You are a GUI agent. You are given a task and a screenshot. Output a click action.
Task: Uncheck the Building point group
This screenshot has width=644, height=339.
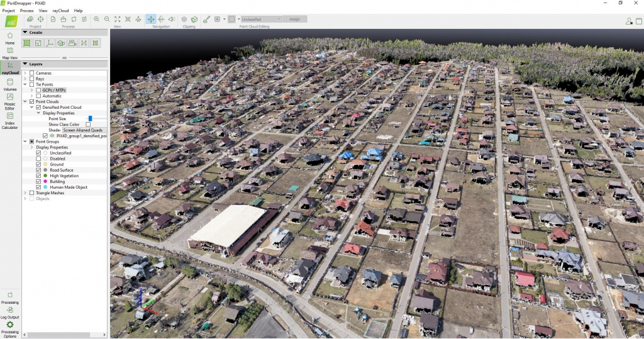pyautogui.click(x=39, y=181)
